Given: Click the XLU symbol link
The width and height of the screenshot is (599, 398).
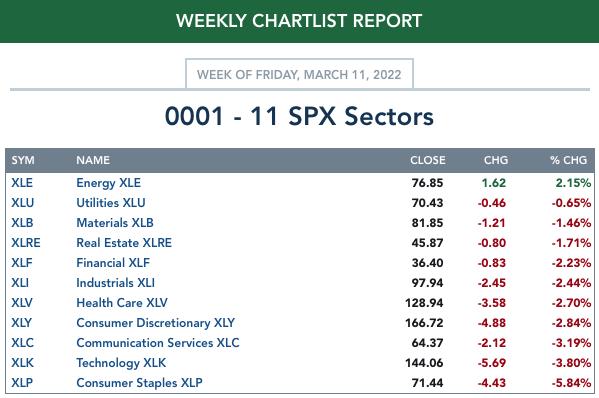Looking at the screenshot, I should pos(23,203).
